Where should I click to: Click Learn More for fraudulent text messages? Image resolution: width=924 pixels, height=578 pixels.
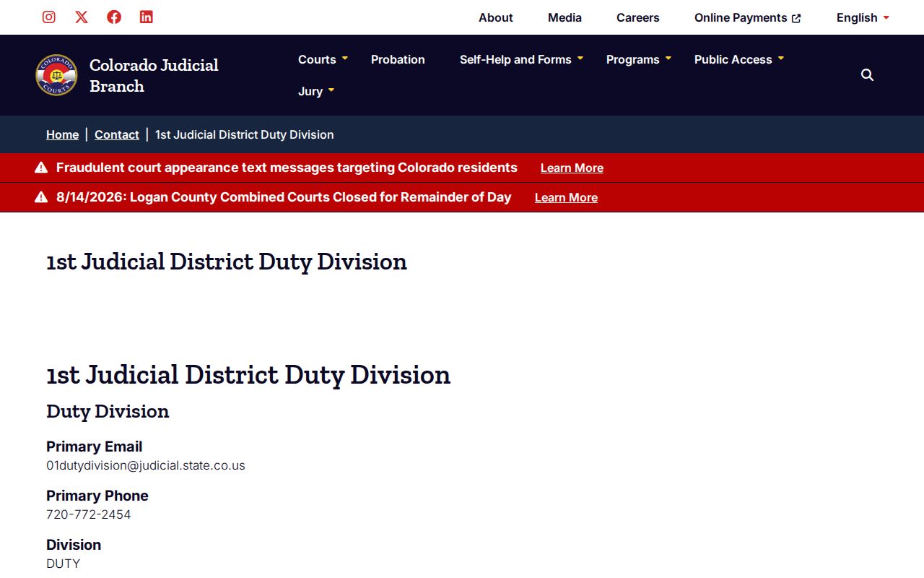point(572,168)
